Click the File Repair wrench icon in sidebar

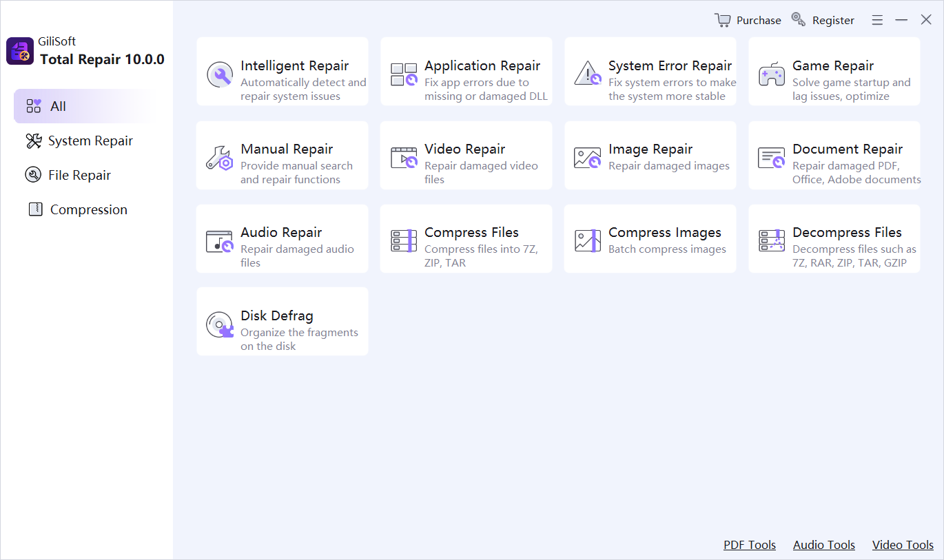coord(33,175)
